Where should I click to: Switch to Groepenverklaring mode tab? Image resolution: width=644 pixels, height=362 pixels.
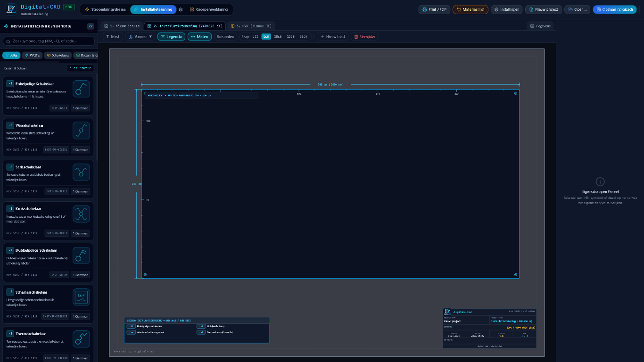coord(208,9)
